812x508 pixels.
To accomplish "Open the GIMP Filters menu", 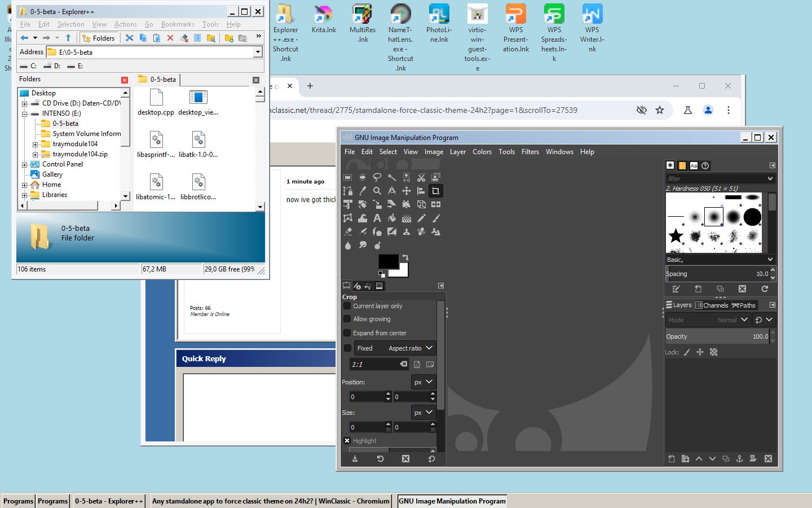I will click(530, 151).
